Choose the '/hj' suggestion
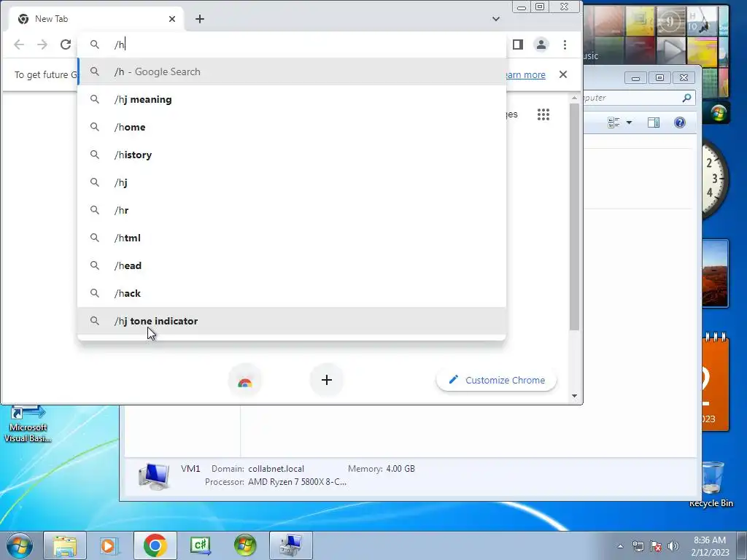Viewport: 747px width, 560px height. pyautogui.click(x=292, y=182)
